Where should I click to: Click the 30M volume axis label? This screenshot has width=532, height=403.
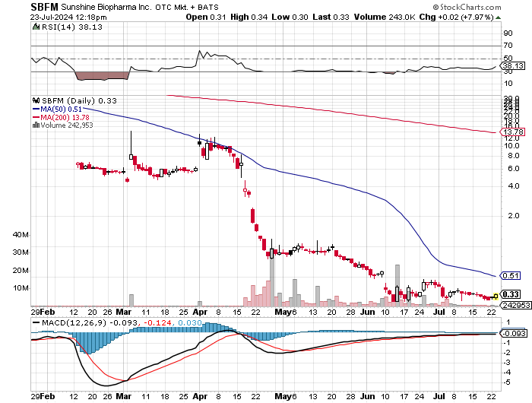tap(21, 252)
